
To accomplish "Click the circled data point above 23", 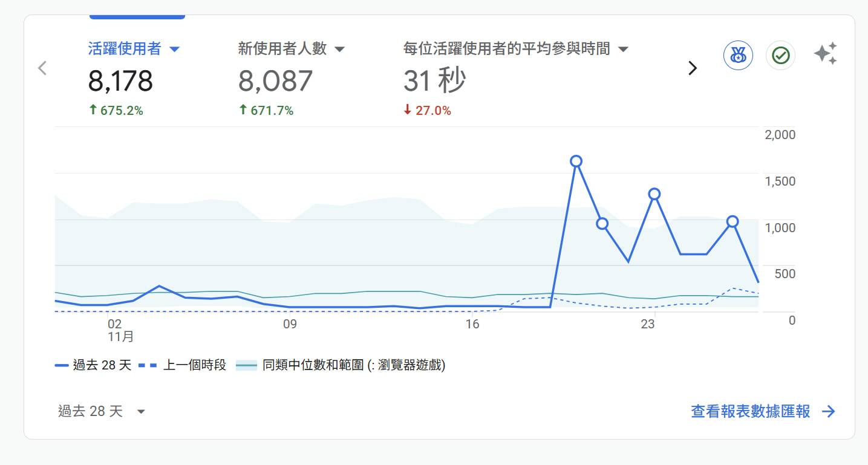I will tap(654, 194).
